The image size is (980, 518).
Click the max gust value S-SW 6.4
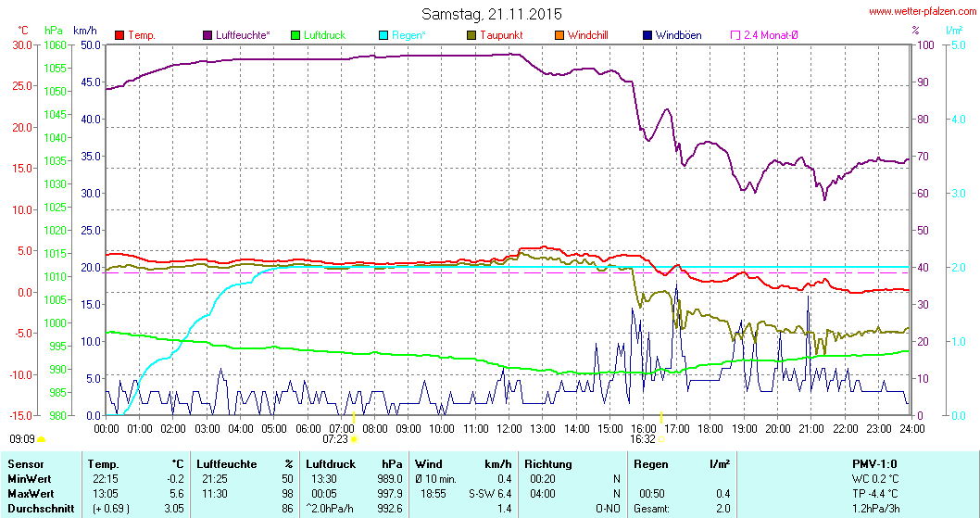[490, 494]
